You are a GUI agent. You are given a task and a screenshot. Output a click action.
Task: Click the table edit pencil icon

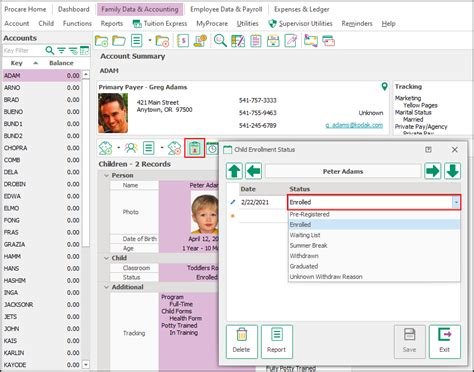pyautogui.click(x=238, y=41)
